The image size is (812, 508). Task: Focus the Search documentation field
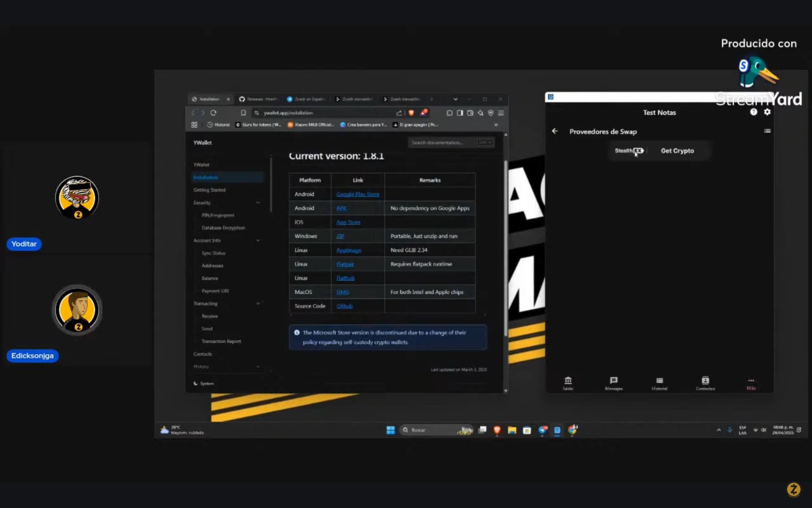pyautogui.click(x=451, y=143)
